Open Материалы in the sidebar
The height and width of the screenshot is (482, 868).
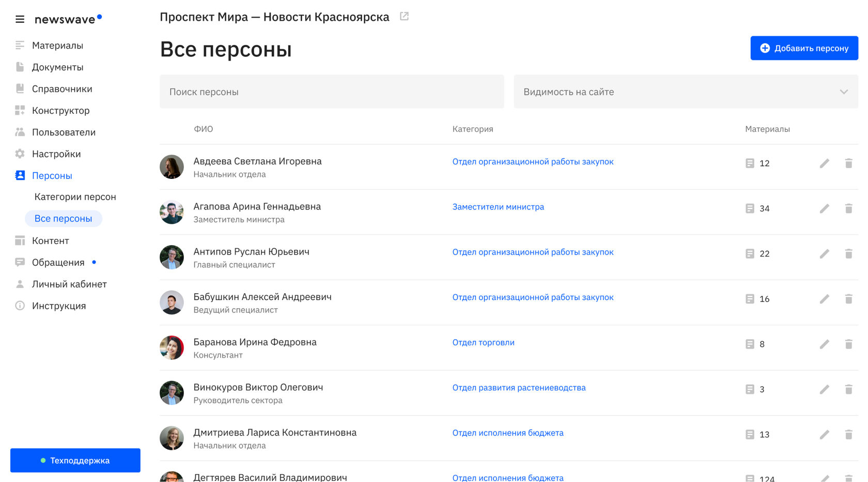(x=57, y=46)
